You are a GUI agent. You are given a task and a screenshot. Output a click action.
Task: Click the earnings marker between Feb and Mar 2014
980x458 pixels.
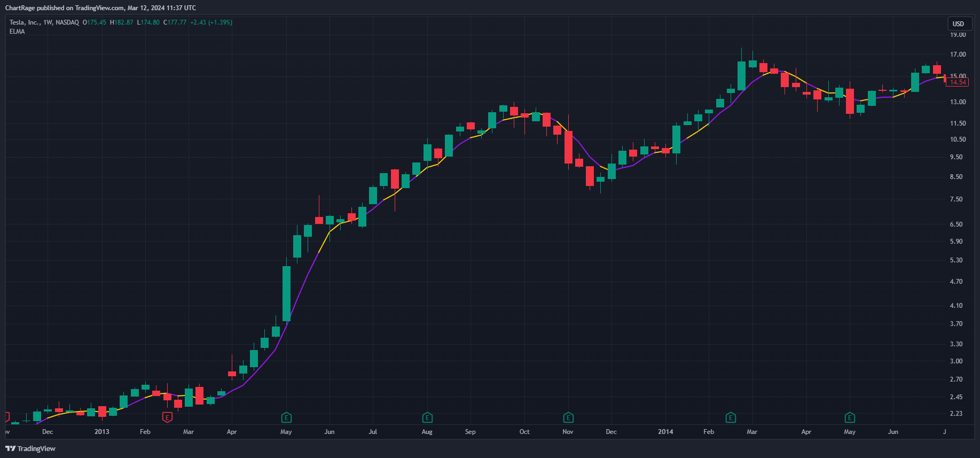tap(731, 417)
